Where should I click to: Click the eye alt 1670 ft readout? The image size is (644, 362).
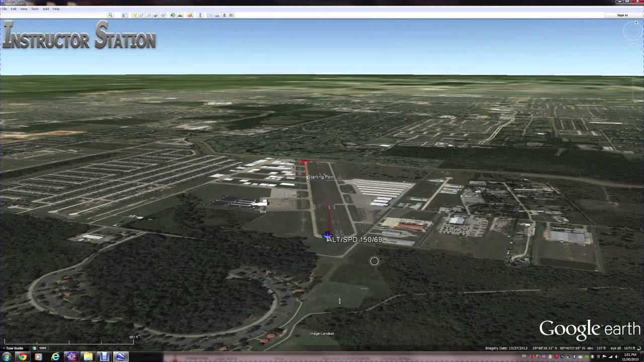tap(623, 348)
